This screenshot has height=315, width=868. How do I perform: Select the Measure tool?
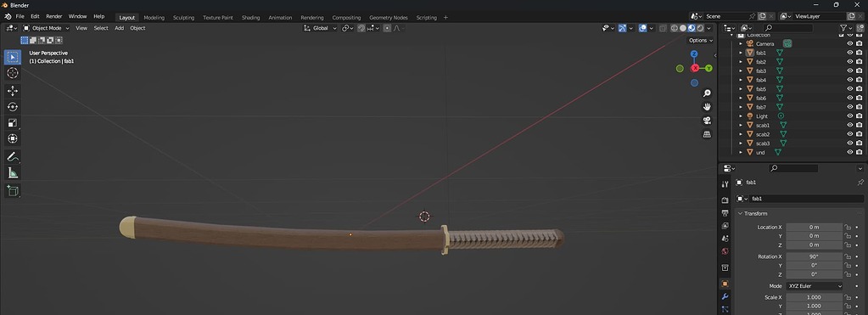pos(13,173)
